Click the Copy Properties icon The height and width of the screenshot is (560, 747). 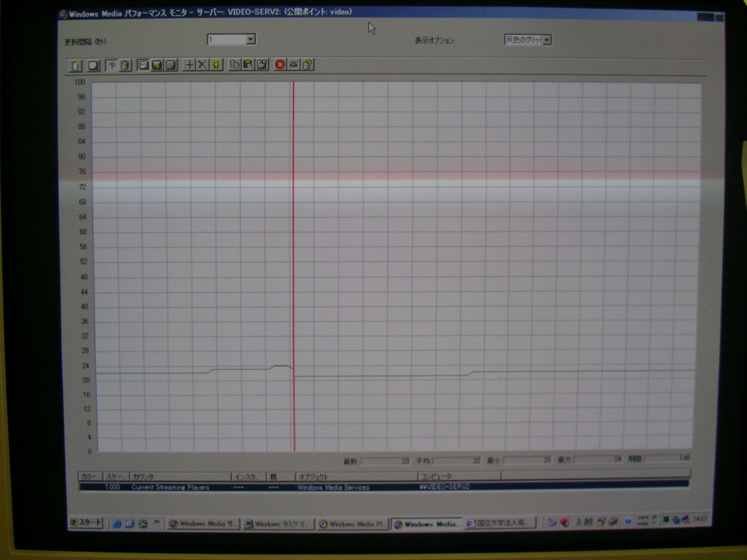pyautogui.click(x=234, y=64)
